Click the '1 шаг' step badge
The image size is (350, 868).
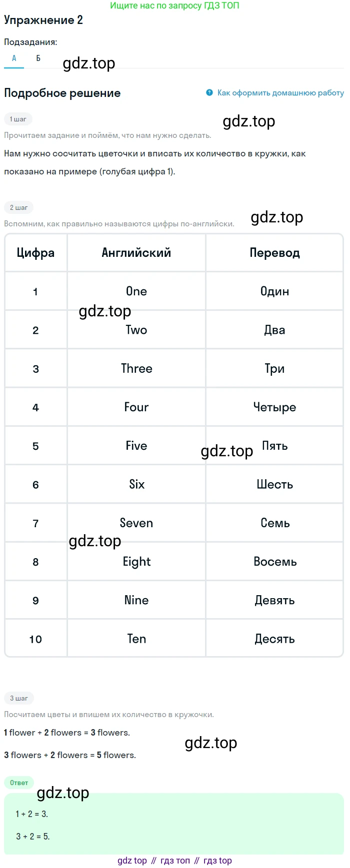(x=18, y=119)
